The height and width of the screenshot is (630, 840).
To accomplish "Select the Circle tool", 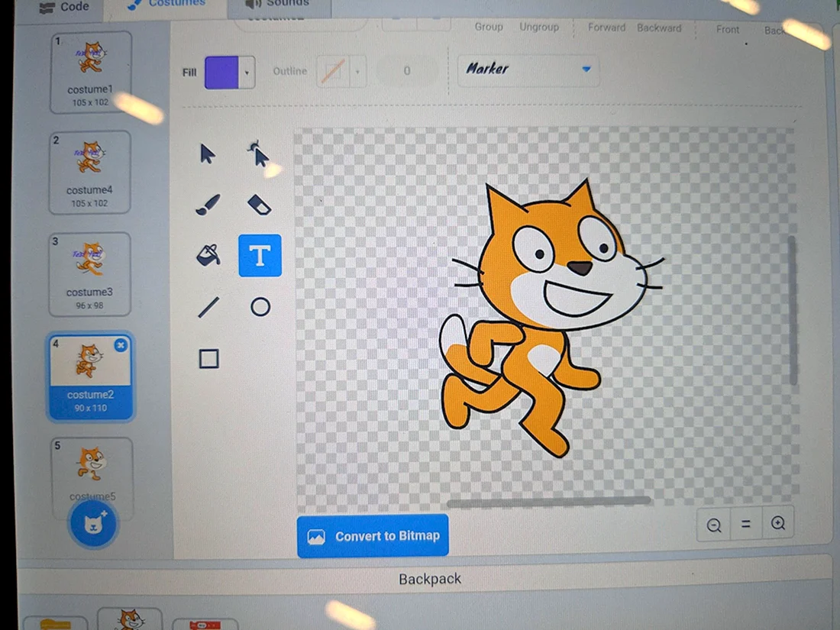I will pyautogui.click(x=260, y=307).
